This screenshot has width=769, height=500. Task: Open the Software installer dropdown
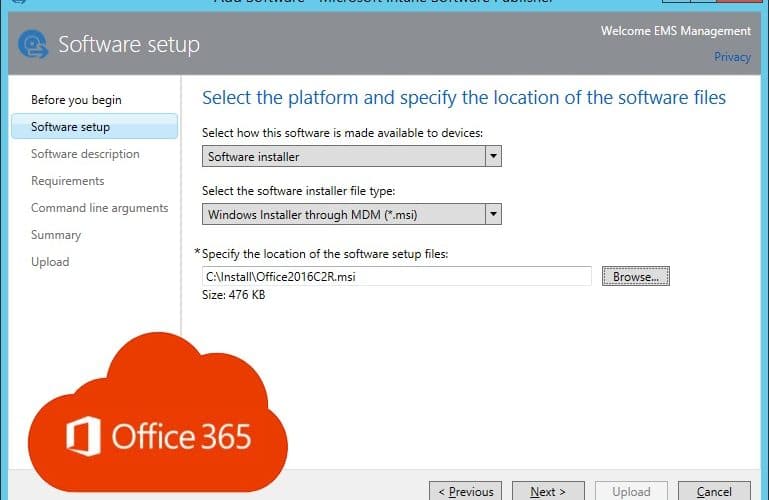click(x=352, y=156)
